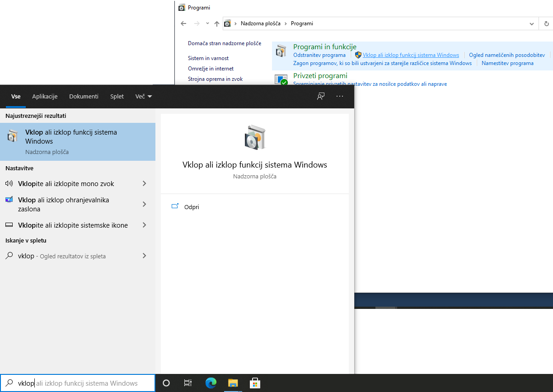553x392 pixels.
Task: Expand the address bar history dropdown
Action: [532, 23]
